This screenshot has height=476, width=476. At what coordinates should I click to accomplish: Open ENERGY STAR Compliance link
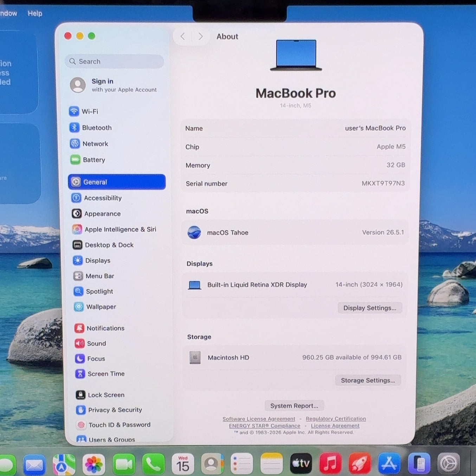click(x=265, y=426)
